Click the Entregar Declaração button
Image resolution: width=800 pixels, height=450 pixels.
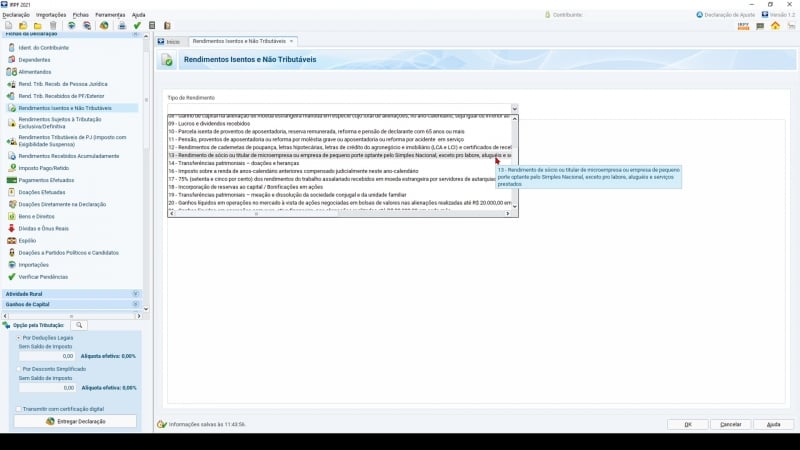click(x=76, y=422)
